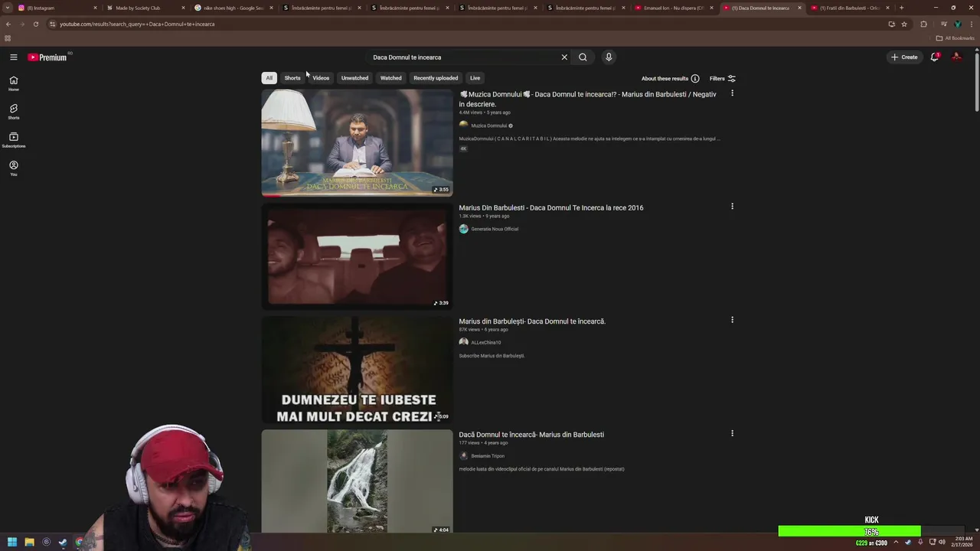Select the Watched filter chip
The width and height of the screenshot is (980, 551).
pyautogui.click(x=391, y=78)
